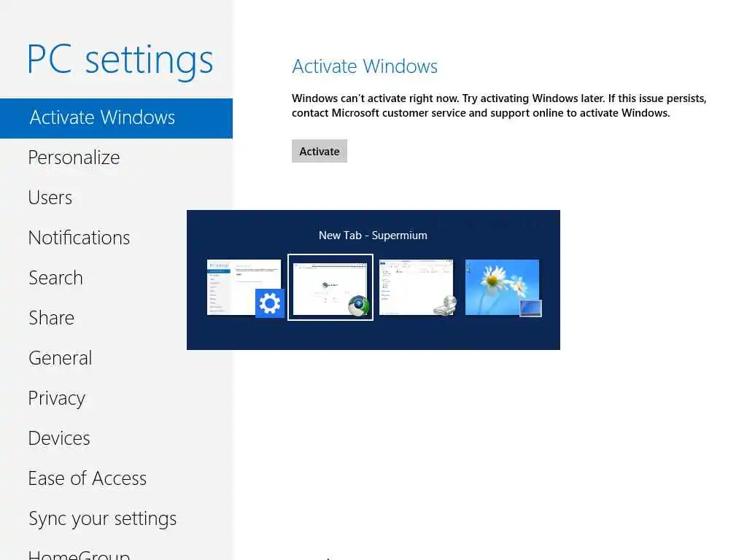Open the HomeGroup category

point(79,555)
